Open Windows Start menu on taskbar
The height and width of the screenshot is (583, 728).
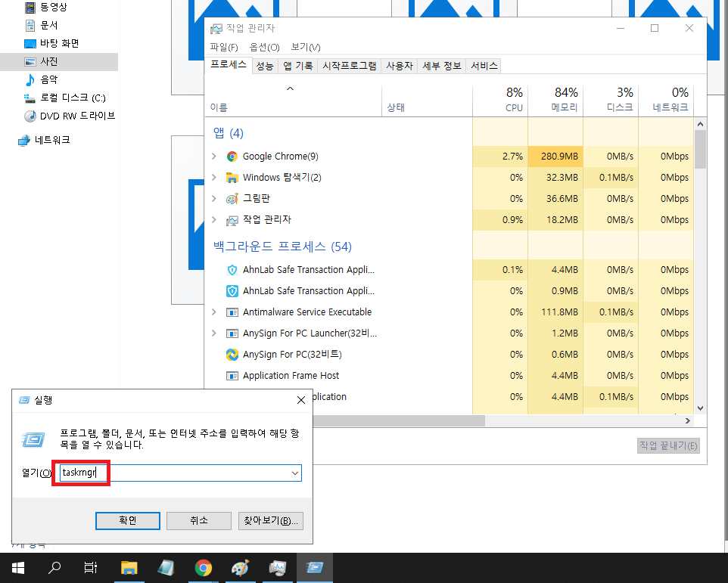[x=17, y=567]
